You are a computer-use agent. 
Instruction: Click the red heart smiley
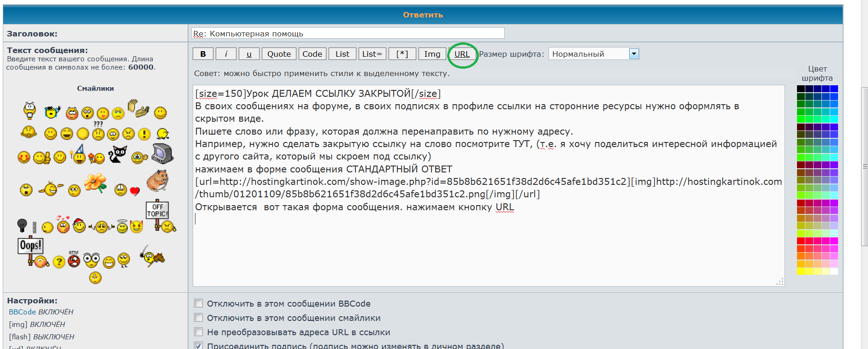click(135, 191)
